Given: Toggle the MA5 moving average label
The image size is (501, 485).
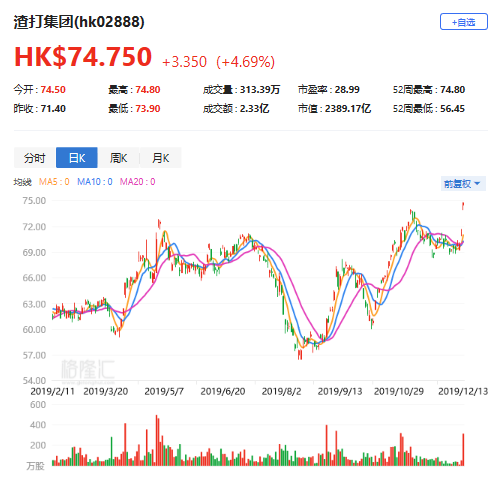Looking at the screenshot, I should tap(54, 182).
